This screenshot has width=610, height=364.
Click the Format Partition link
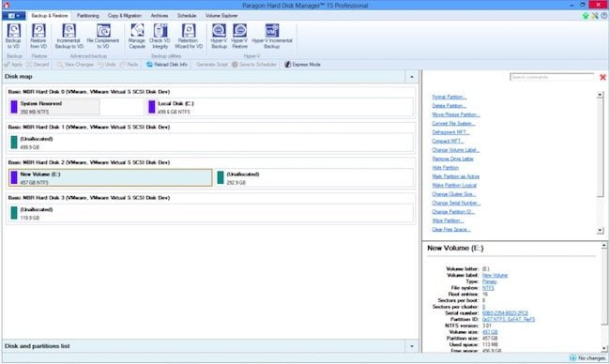click(x=449, y=97)
